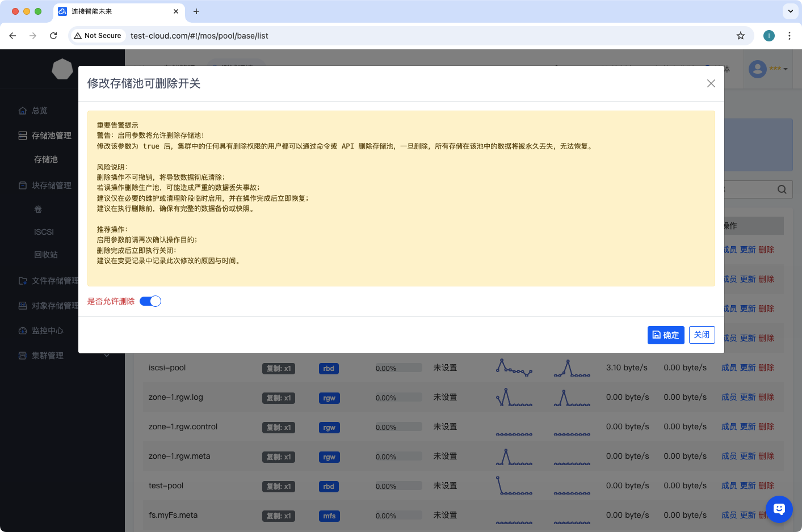Reload the page in browser
The image size is (802, 532).
click(53, 36)
